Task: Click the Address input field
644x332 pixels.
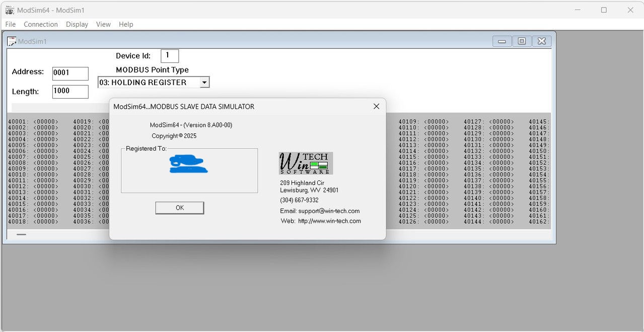Action: [70, 73]
